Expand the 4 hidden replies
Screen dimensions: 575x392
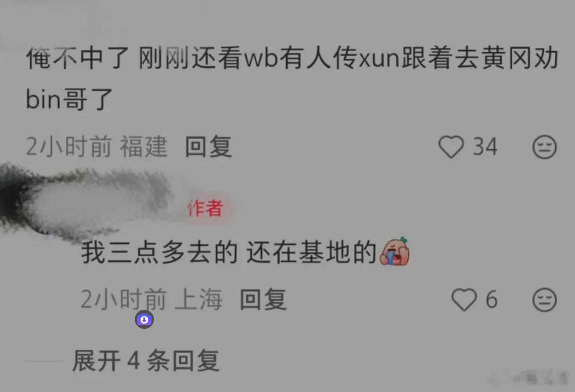tap(146, 361)
